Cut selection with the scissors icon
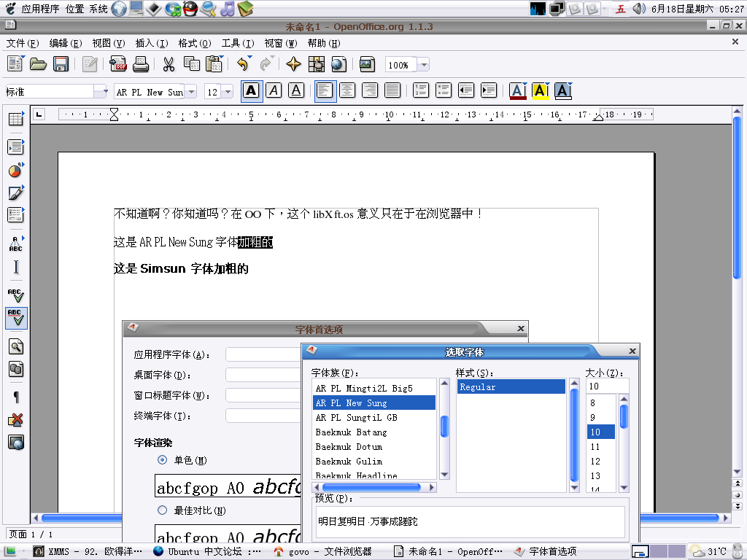The image size is (747, 560). click(169, 64)
